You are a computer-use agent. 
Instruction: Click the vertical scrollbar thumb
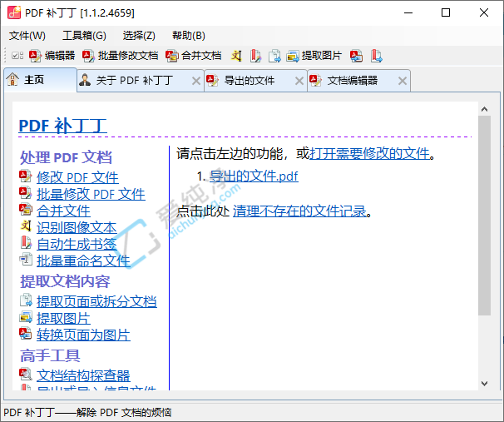pos(484,216)
